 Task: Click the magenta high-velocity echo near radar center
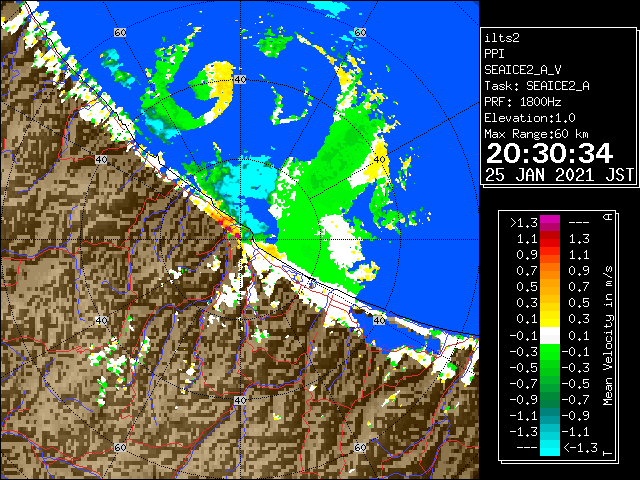coord(237,235)
